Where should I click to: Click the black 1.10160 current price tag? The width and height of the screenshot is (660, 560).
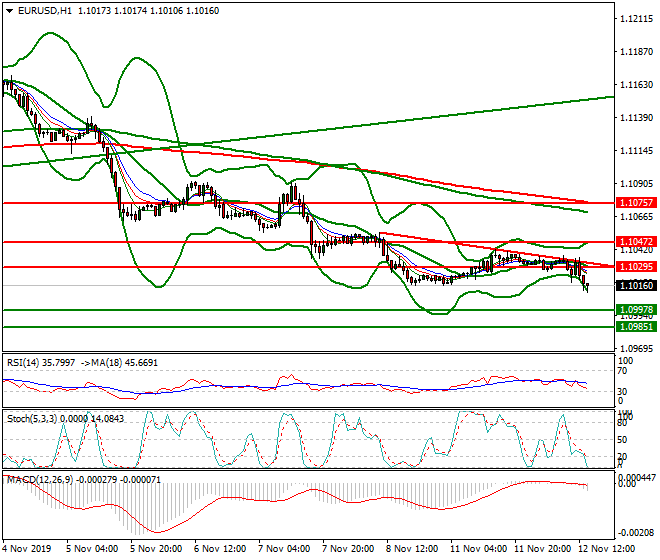click(636, 286)
